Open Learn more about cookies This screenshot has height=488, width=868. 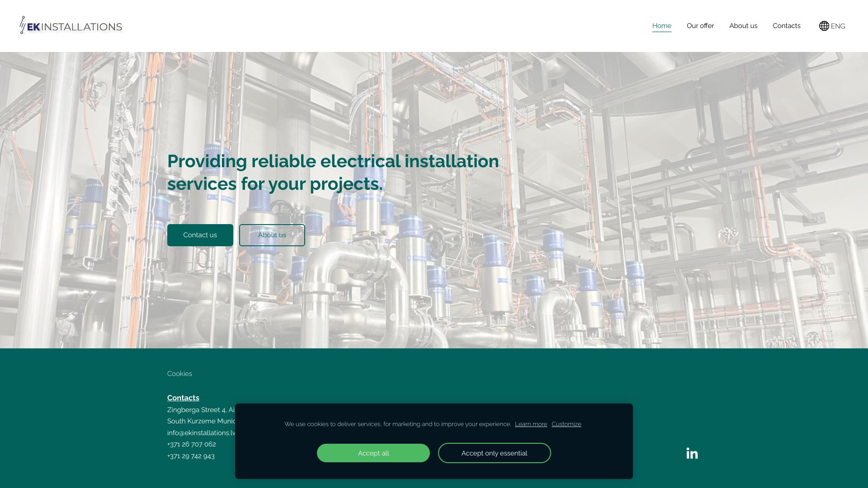[x=531, y=424]
